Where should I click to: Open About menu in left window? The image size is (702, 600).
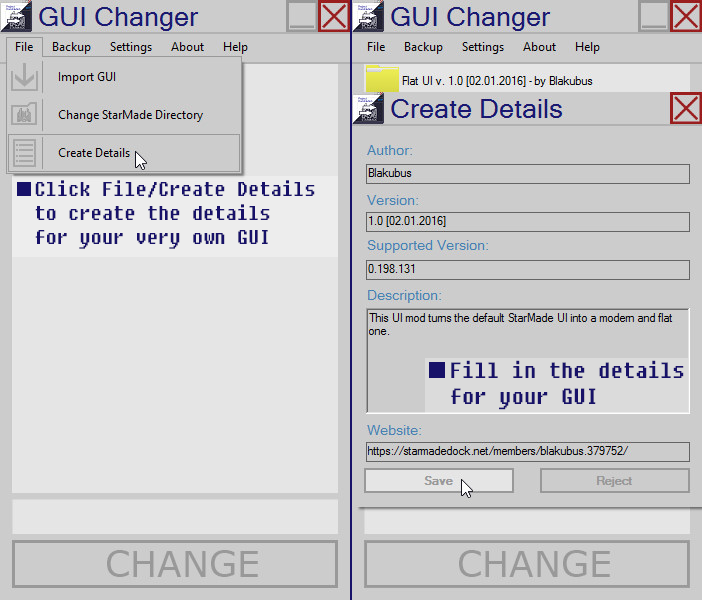pyautogui.click(x=187, y=47)
